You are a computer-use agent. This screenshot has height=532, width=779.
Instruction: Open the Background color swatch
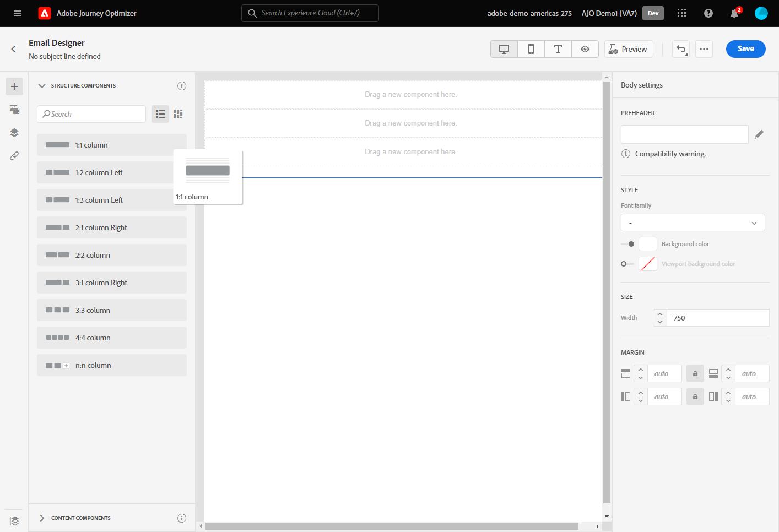(648, 244)
